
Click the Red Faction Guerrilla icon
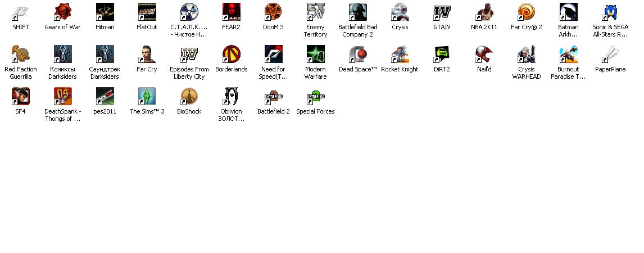pyautogui.click(x=21, y=54)
